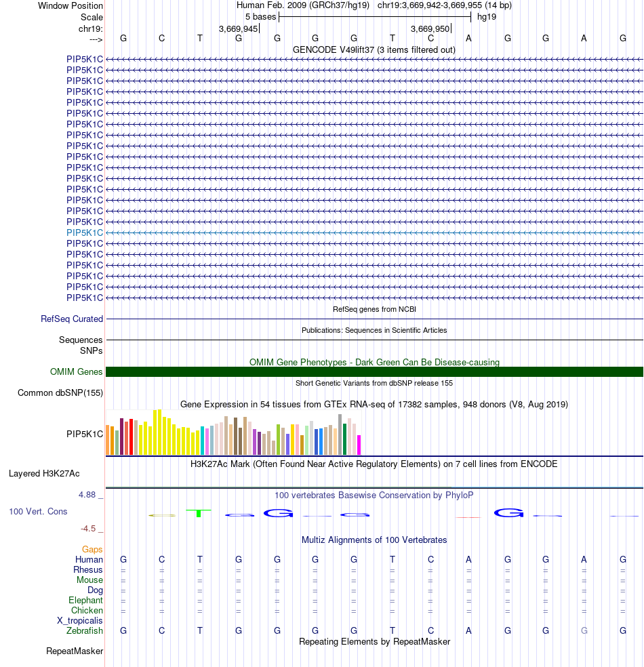Click the light-blue highlighted PIP5K1C transcript label
Viewport: 644px width, 667px height.
point(85,233)
